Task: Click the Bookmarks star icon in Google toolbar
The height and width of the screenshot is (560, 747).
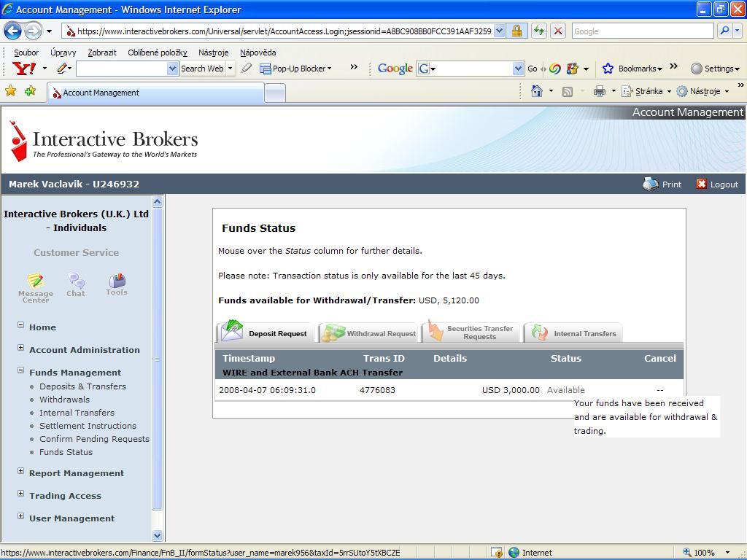Action: [x=608, y=69]
